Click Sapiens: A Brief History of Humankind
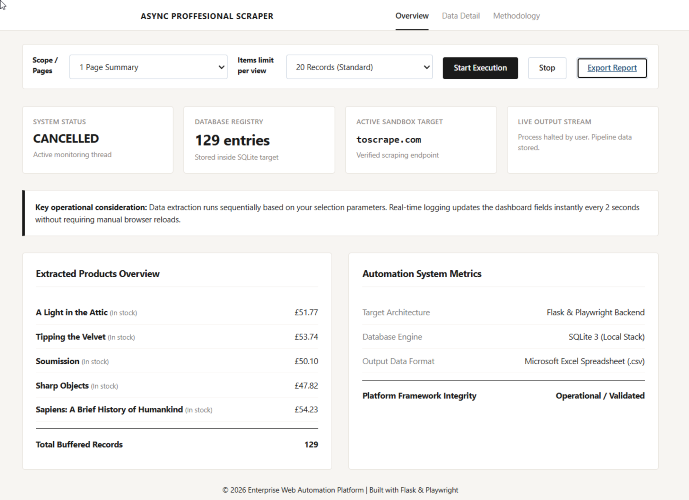The height and width of the screenshot is (500, 689). point(109,409)
